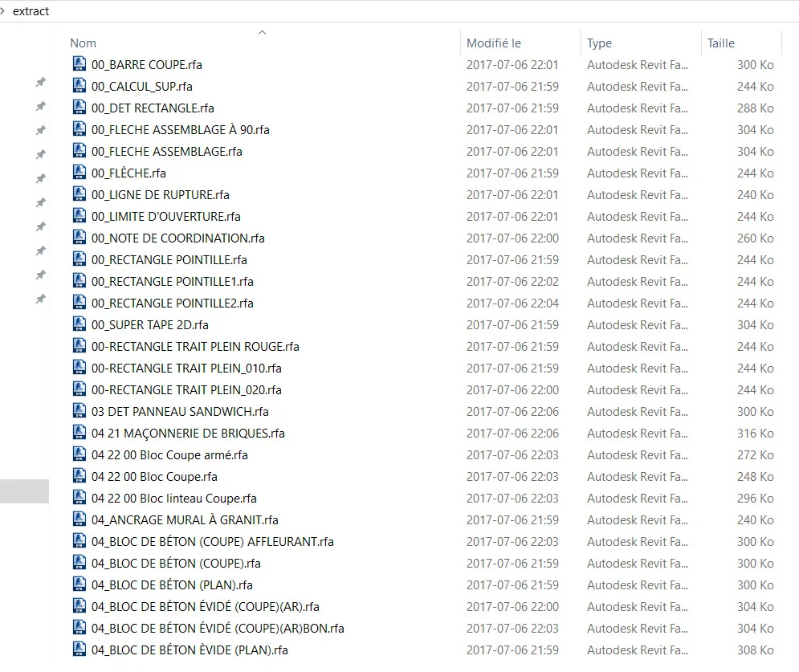Click icon of 04_BLOC DE BÉTON ÈVIDE (PLAN).rfa
The image size is (799, 672).
click(x=79, y=649)
